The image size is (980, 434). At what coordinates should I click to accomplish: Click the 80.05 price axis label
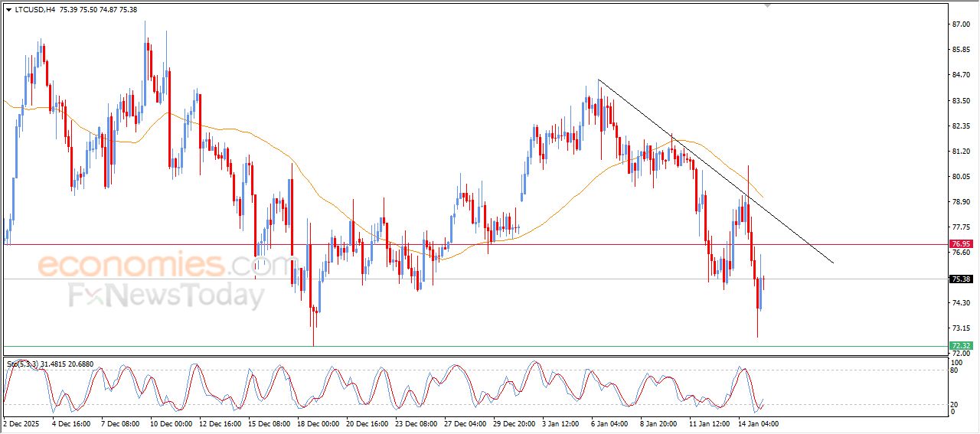[x=960, y=177]
